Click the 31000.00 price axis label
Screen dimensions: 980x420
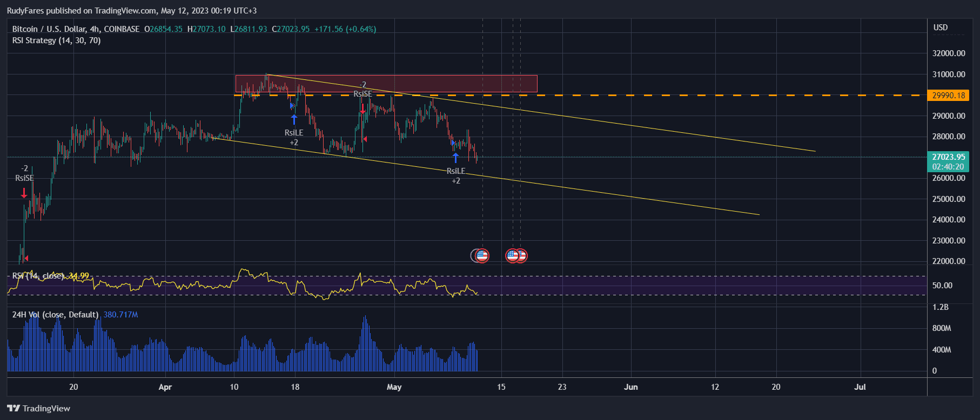coord(949,74)
